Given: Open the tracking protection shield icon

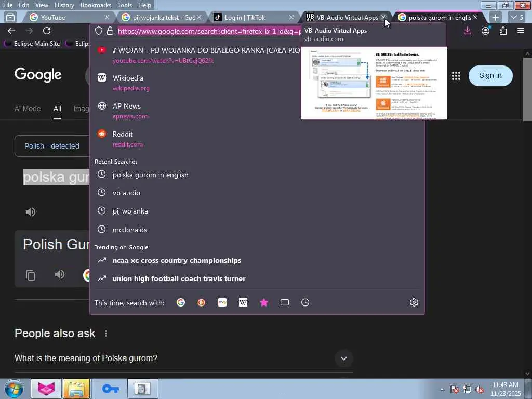Looking at the screenshot, I should click(98, 31).
